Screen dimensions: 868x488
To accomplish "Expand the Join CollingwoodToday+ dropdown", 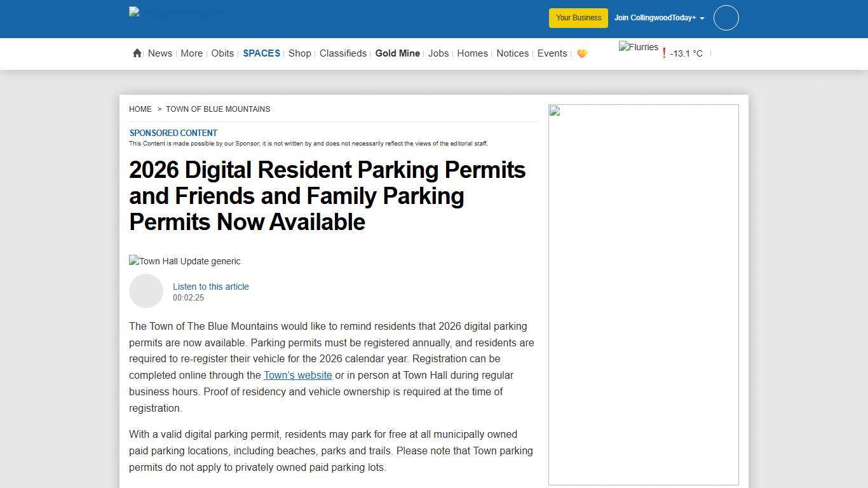I will point(659,18).
